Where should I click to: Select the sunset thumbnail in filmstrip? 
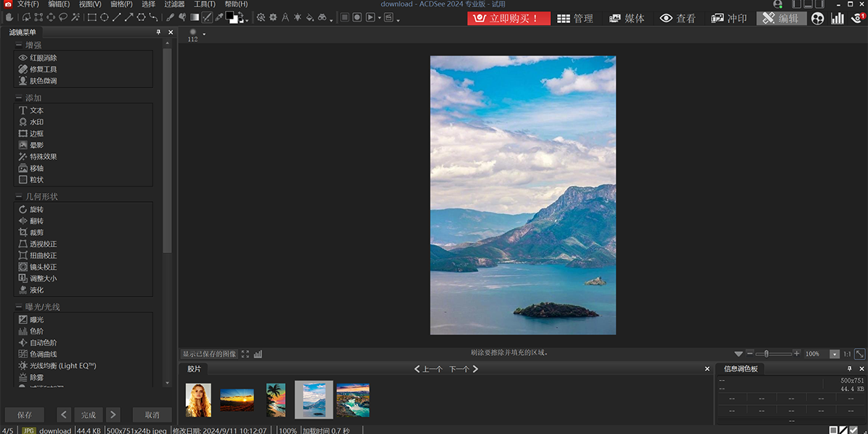click(237, 399)
